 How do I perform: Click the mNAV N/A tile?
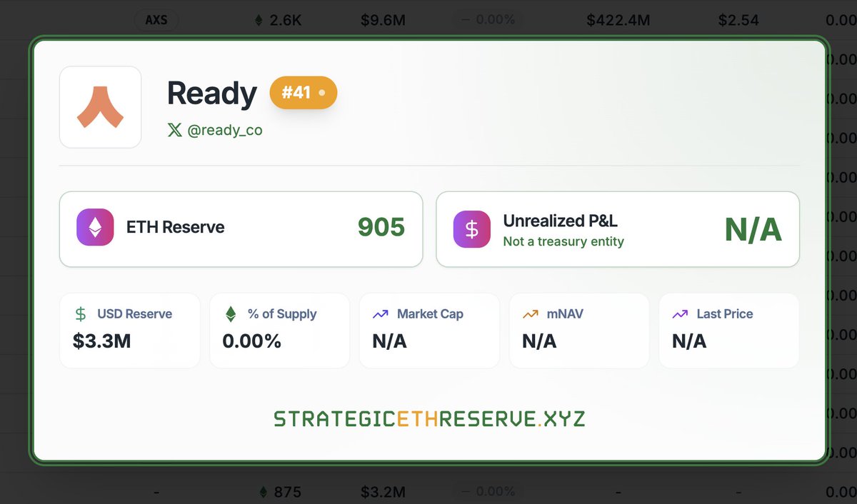(x=579, y=331)
